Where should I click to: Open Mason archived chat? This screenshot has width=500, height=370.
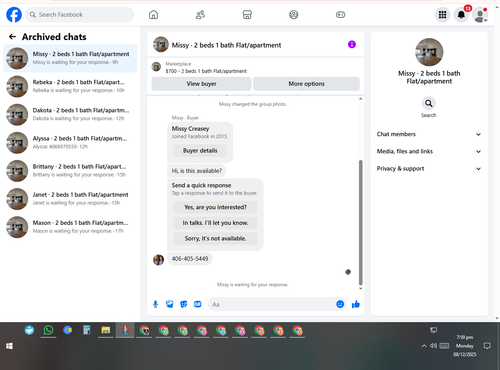tap(70, 227)
